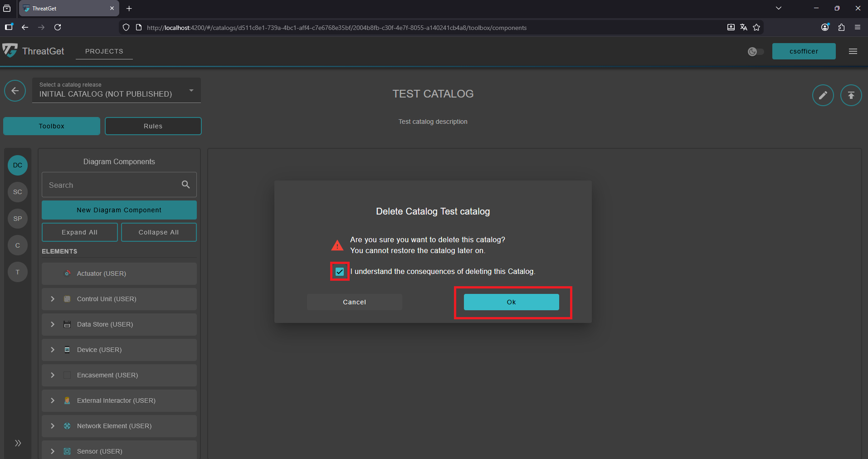The width and height of the screenshot is (868, 459).
Task: Click the publish catalog icon top right
Action: point(851,95)
